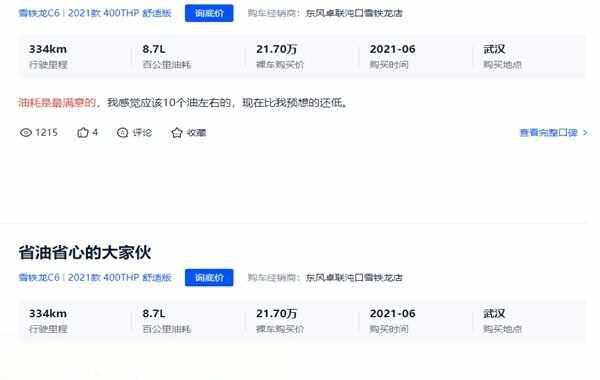Screen dimensions: 600x380
Task: Click the review sentence 我感觉应该10个油左右的
Action: [x=169, y=103]
